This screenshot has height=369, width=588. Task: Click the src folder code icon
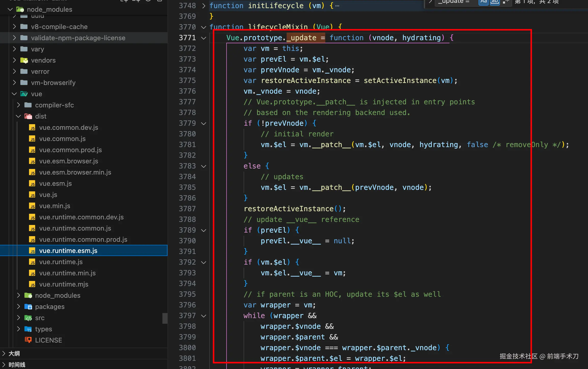pyautogui.click(x=28, y=318)
